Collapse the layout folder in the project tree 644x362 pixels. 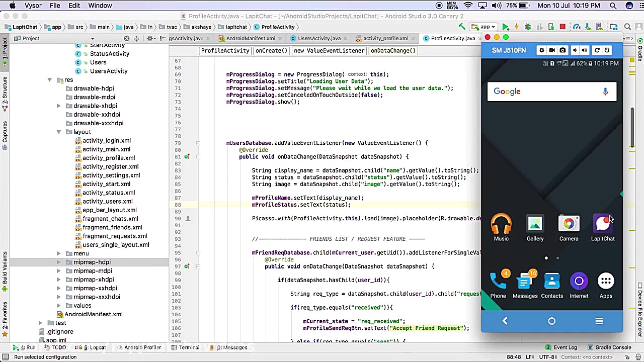(59, 131)
